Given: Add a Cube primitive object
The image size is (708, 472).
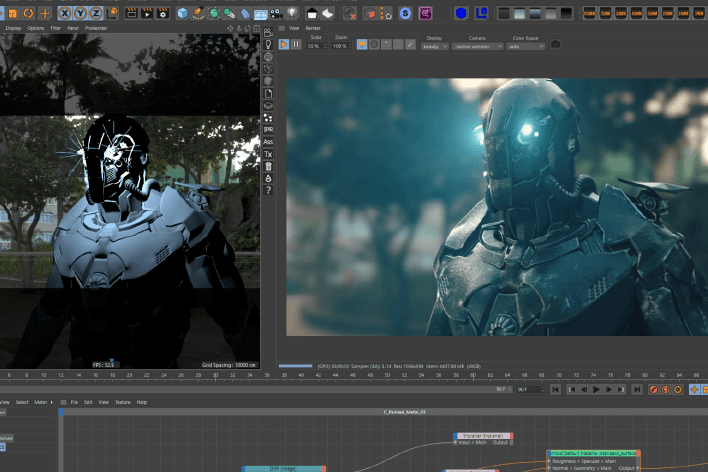Looking at the screenshot, I should pos(182,13).
